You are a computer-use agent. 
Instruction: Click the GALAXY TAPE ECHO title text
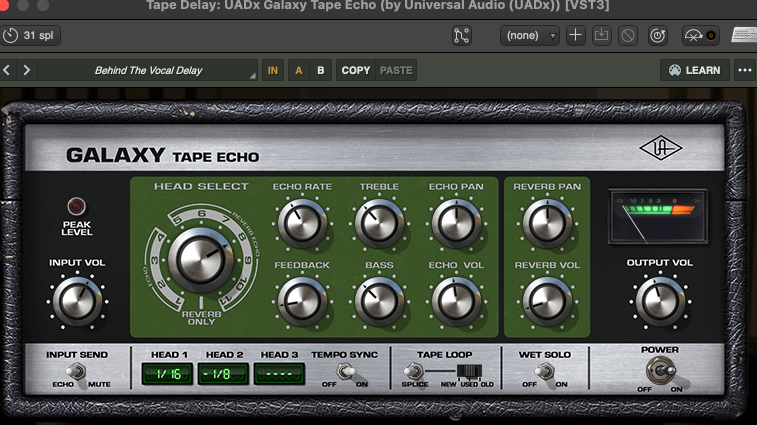[162, 155]
